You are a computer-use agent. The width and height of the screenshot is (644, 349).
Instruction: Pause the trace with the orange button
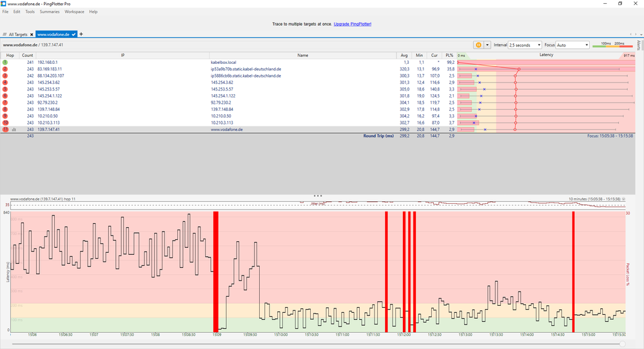(478, 45)
